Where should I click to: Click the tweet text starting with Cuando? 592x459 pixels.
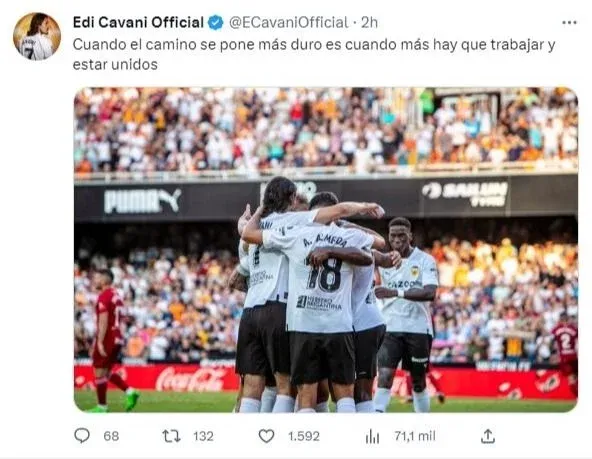tap(314, 54)
